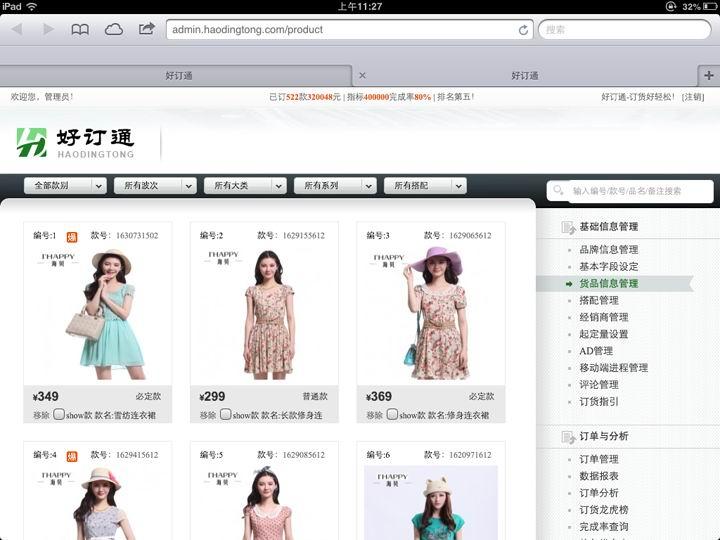Open 品牌信息管理 in sidebar
This screenshot has width=720, height=540.
pyautogui.click(x=608, y=250)
